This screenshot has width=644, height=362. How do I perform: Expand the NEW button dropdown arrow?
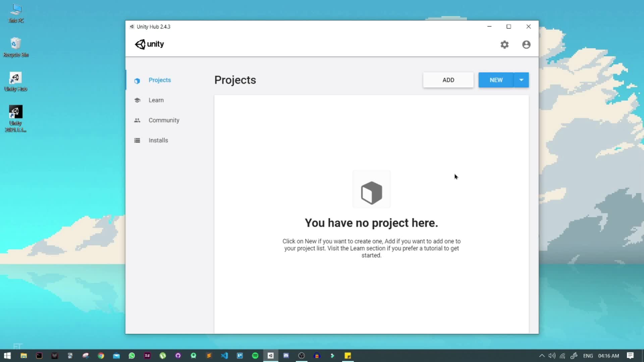[521, 80]
